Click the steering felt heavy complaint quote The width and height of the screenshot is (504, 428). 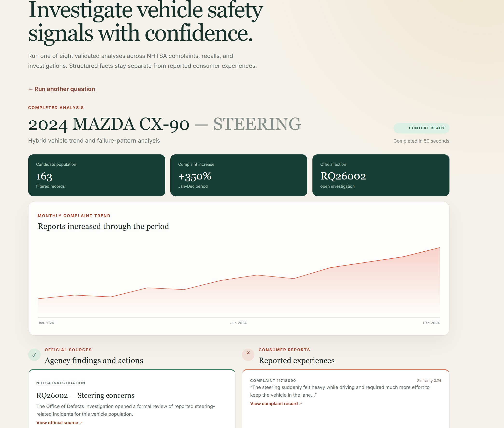pyautogui.click(x=340, y=391)
